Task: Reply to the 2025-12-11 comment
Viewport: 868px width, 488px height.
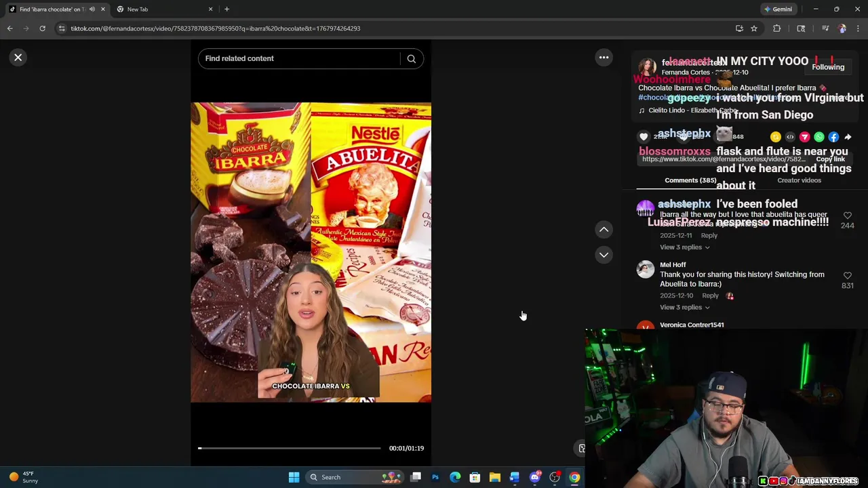Action: pos(709,235)
